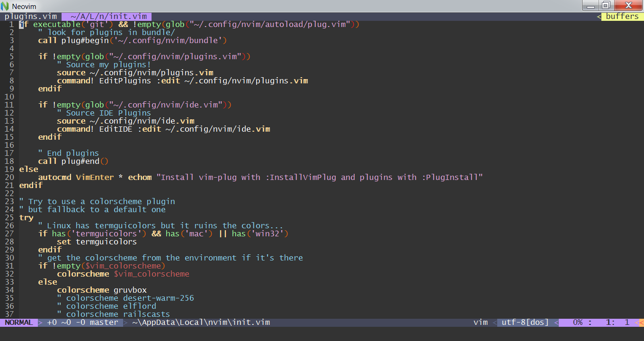Click the 'command! EditIDE' line
The image size is (644, 341).
click(x=163, y=129)
